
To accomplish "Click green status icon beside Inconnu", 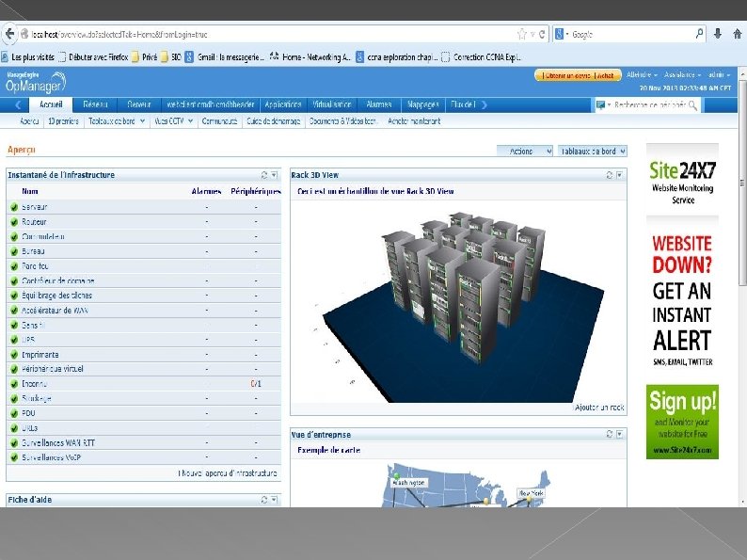I will point(14,384).
